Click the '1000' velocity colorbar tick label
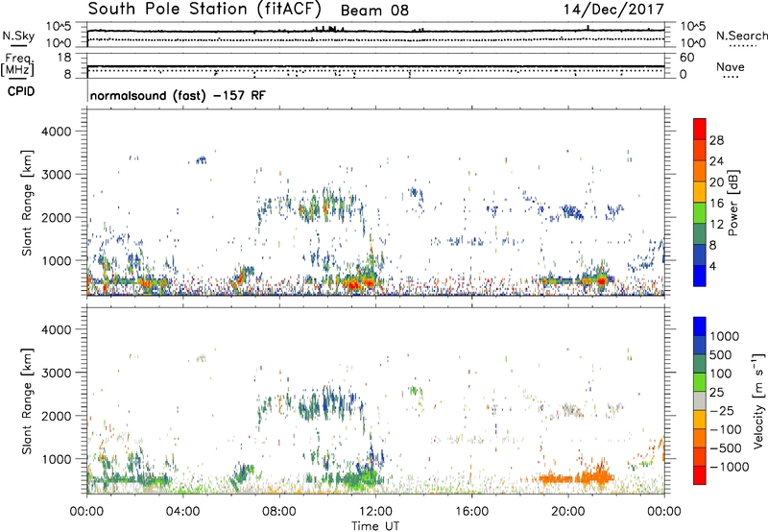This screenshot has width=768, height=532. [x=724, y=336]
